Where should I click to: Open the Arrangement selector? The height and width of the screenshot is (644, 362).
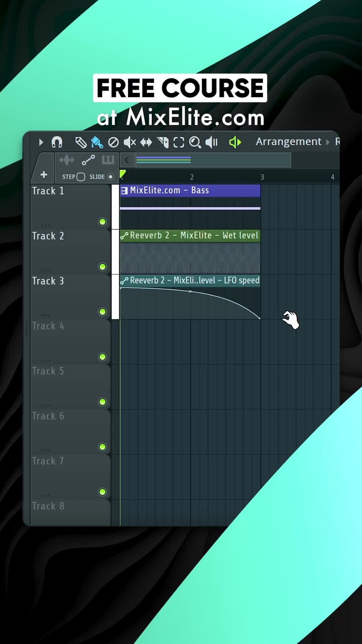click(x=288, y=142)
